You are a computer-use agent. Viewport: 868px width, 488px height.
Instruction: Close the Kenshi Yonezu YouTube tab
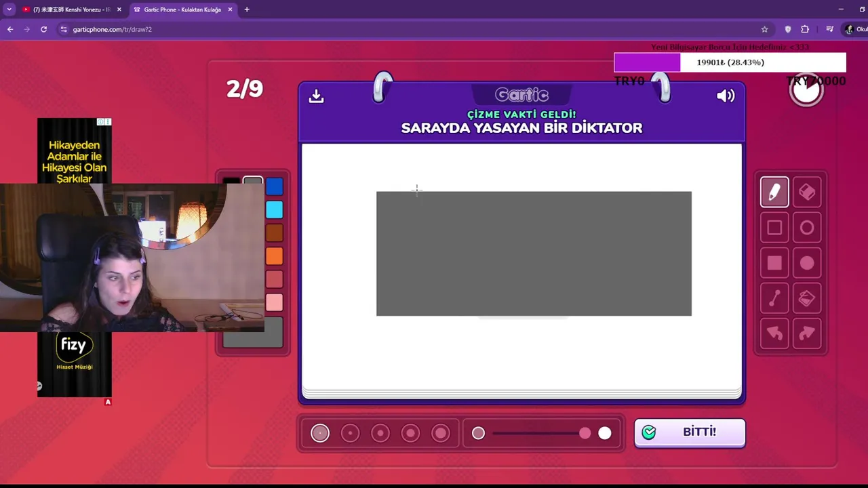pyautogui.click(x=119, y=9)
